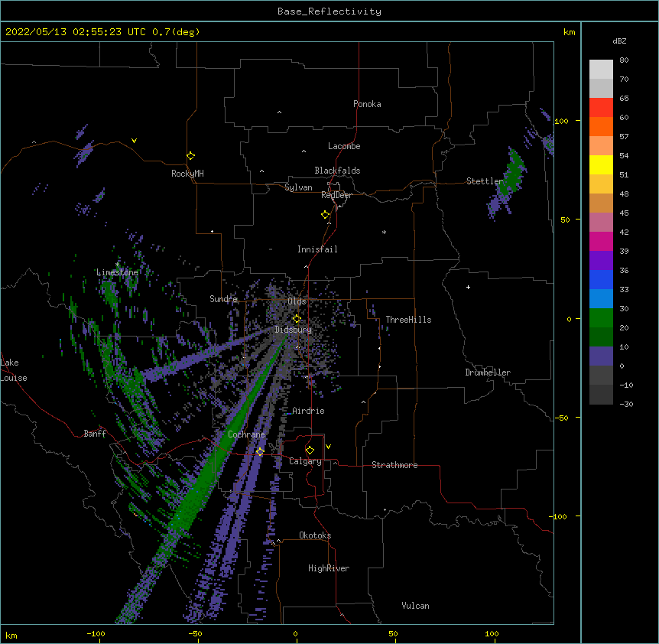Select the yellow diamond marker south of RedDeer
The height and width of the screenshot is (644, 659).
click(x=325, y=215)
